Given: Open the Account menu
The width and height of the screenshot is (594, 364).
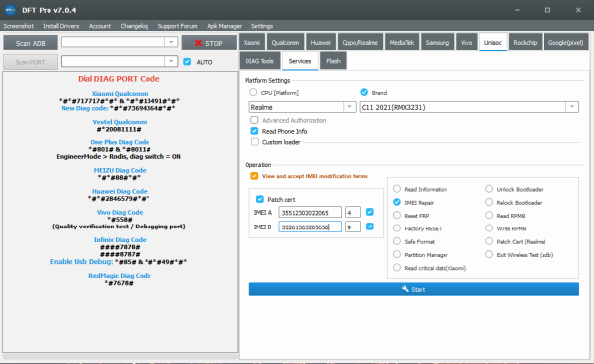Looking at the screenshot, I should tap(100, 26).
